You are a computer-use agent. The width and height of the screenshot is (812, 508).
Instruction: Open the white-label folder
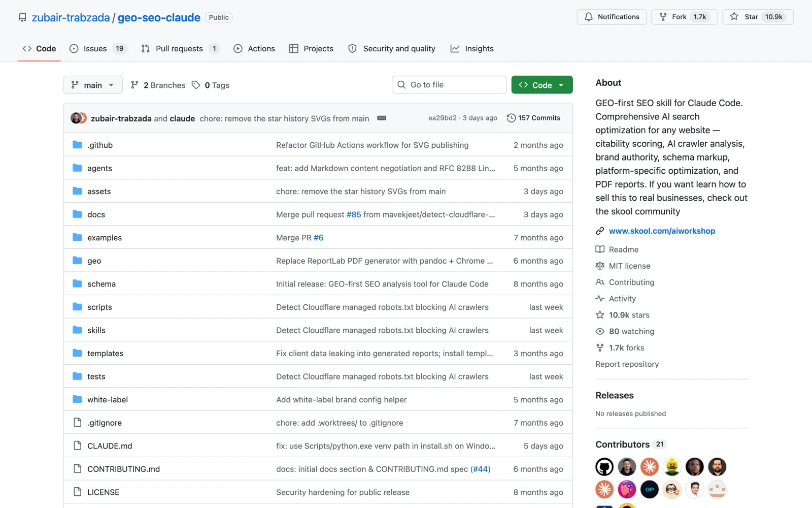point(108,399)
